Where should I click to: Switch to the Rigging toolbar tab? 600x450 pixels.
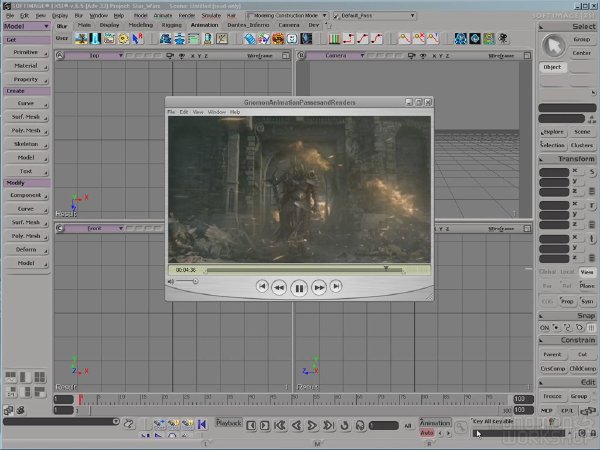click(x=171, y=25)
